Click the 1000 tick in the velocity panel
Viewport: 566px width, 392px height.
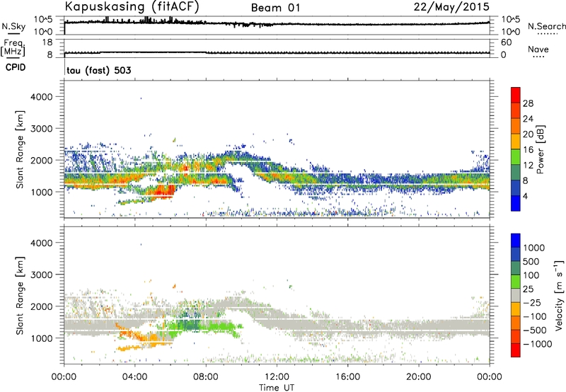click(42, 338)
